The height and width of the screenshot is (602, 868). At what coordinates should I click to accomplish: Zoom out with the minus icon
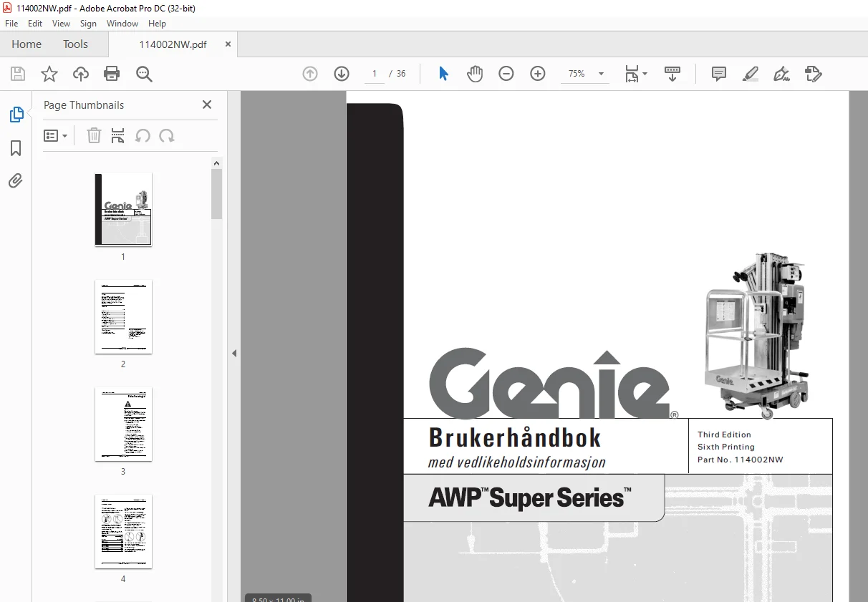pyautogui.click(x=506, y=74)
